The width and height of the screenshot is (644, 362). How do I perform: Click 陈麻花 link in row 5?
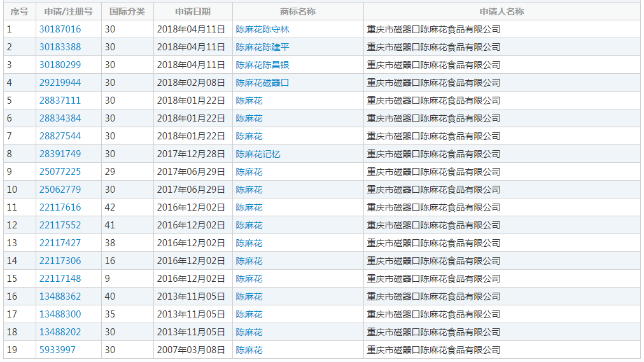(249, 101)
